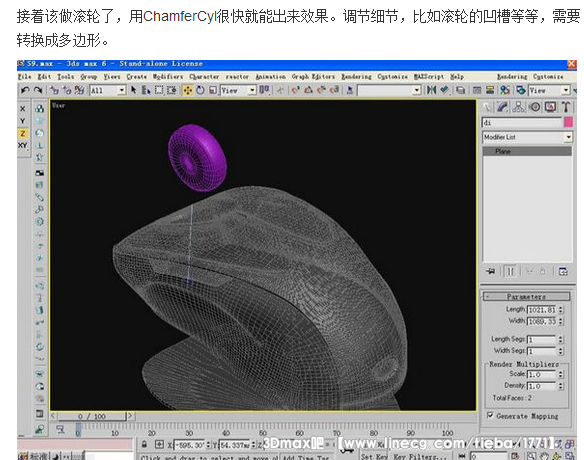Select the Plane entry in modifier stack
Image resolution: width=584 pixels, height=460 pixels.
pos(527,151)
